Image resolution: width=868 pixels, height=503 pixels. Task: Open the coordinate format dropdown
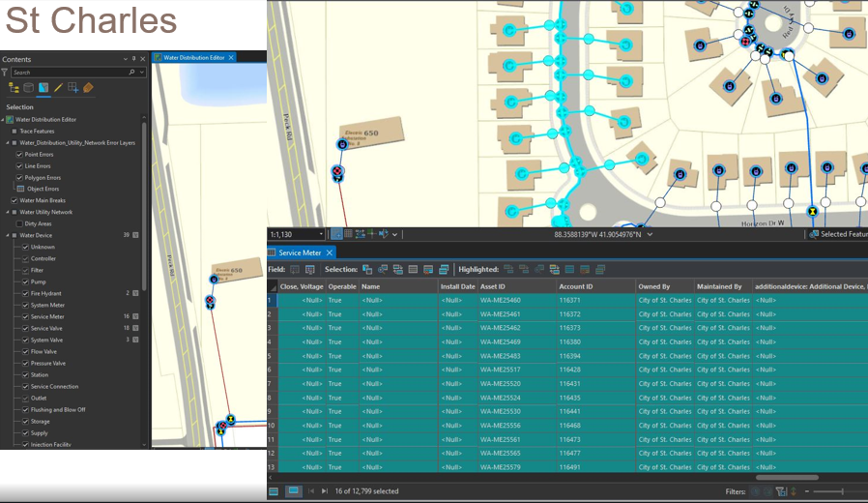650,234
